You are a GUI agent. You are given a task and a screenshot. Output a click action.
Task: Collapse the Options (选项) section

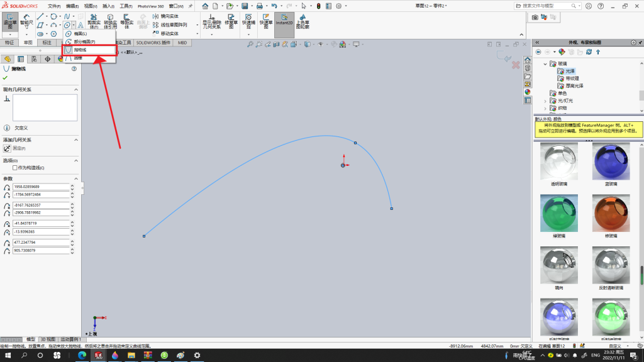pos(76,160)
